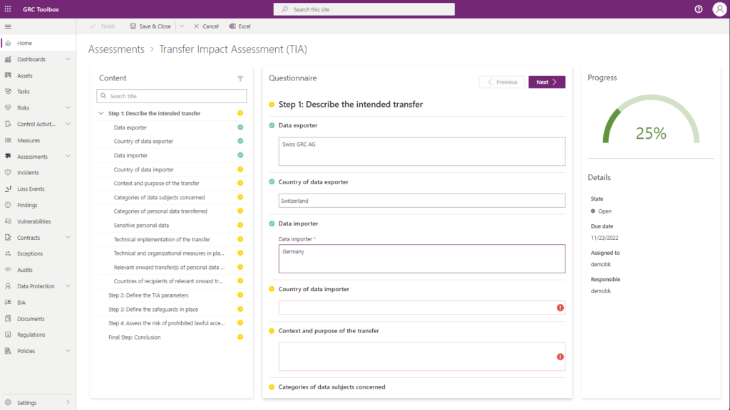Expand the Risks sidebar chevron
730x410 pixels.
point(68,108)
